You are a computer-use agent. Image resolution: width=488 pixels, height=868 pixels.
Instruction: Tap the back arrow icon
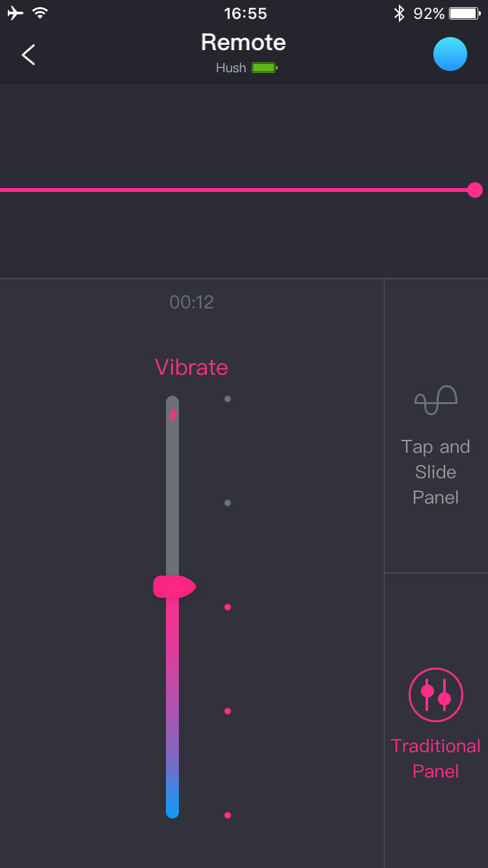[x=29, y=55]
